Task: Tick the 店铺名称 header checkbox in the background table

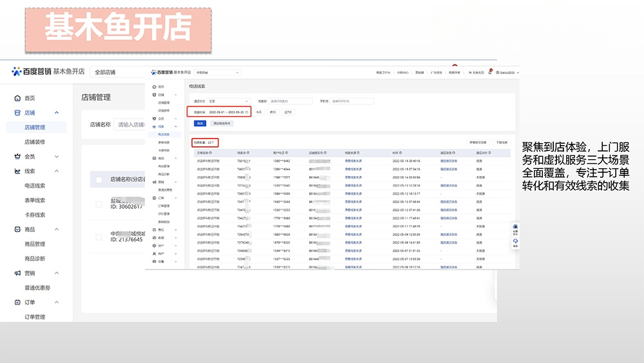Action: pos(99,180)
